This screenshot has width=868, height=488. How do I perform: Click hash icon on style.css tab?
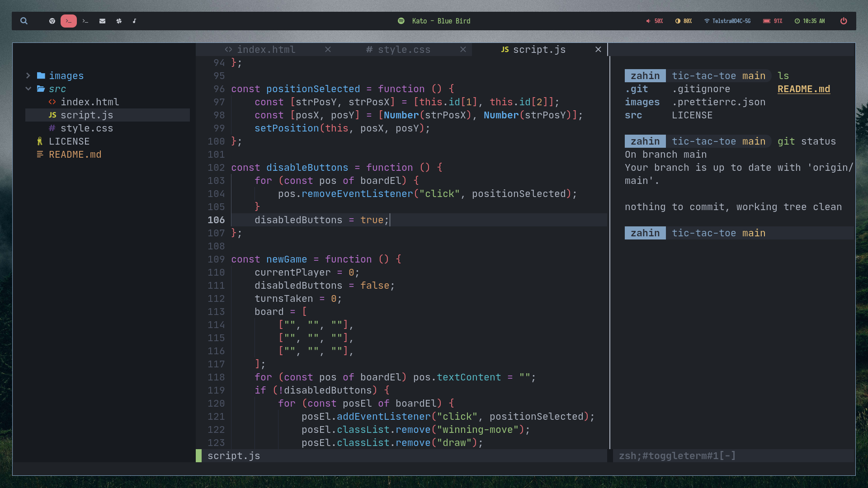[x=369, y=50]
